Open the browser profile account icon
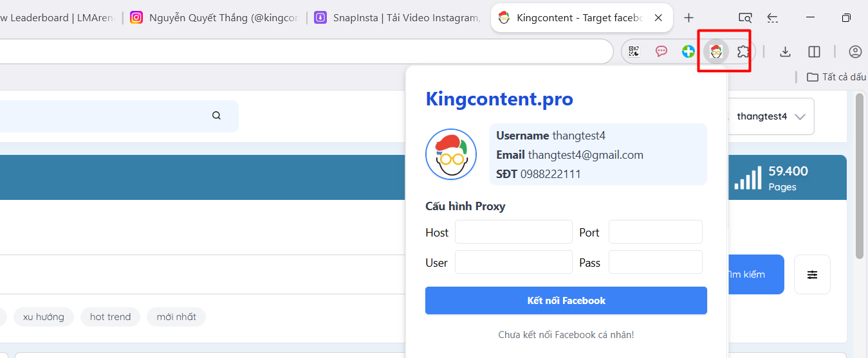 click(854, 51)
